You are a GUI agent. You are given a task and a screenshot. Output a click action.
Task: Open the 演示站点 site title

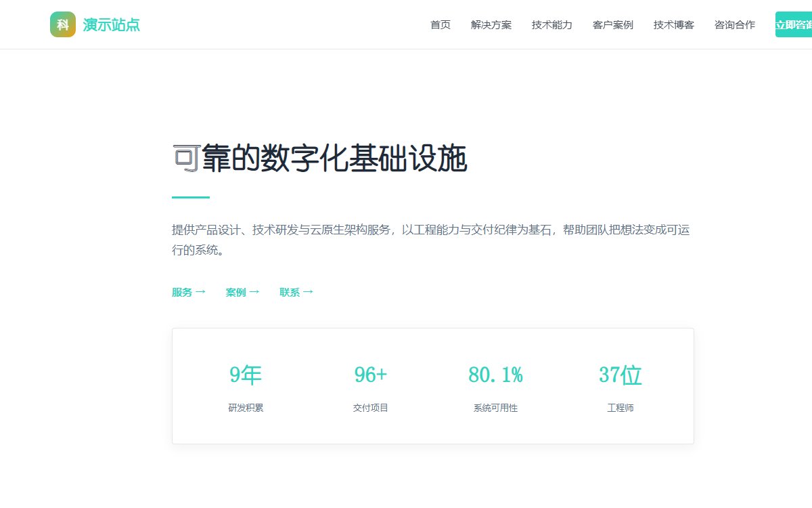pyautogui.click(x=112, y=25)
